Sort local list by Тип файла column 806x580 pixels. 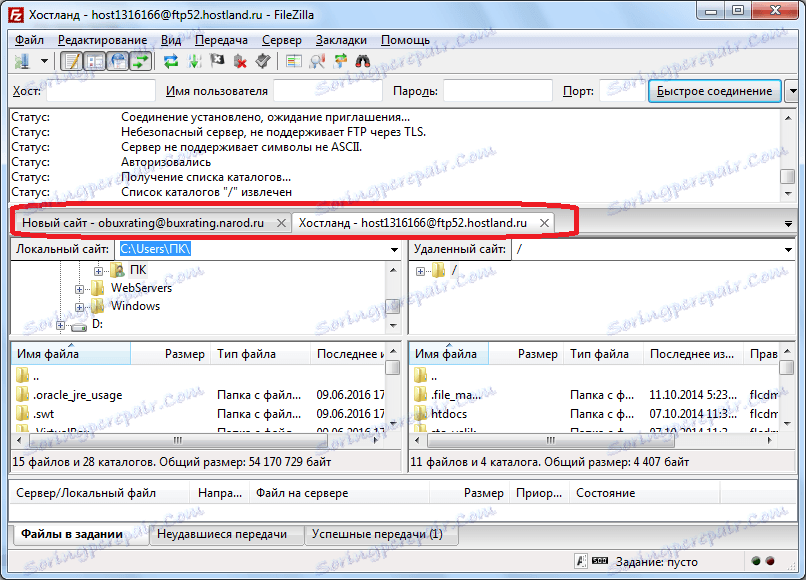click(260, 354)
